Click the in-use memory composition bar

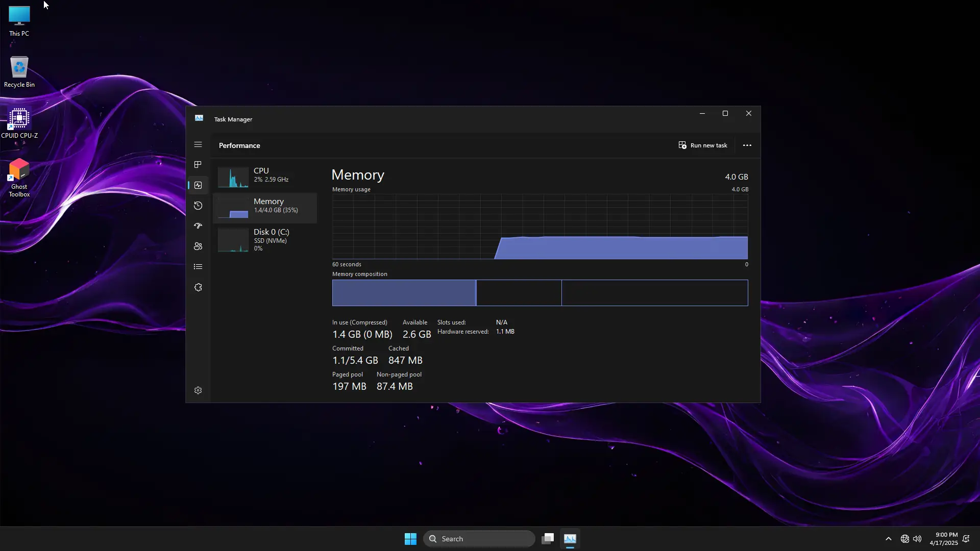click(403, 293)
